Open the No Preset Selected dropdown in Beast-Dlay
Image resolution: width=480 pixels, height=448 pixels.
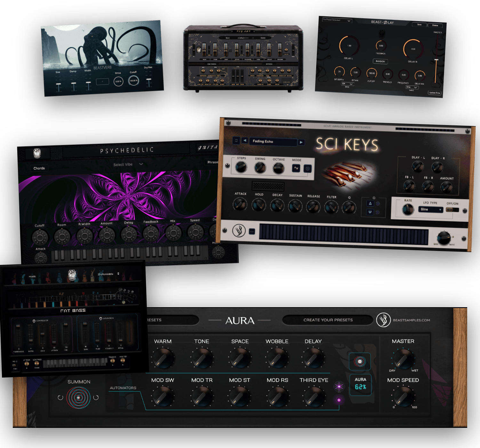[337, 20]
